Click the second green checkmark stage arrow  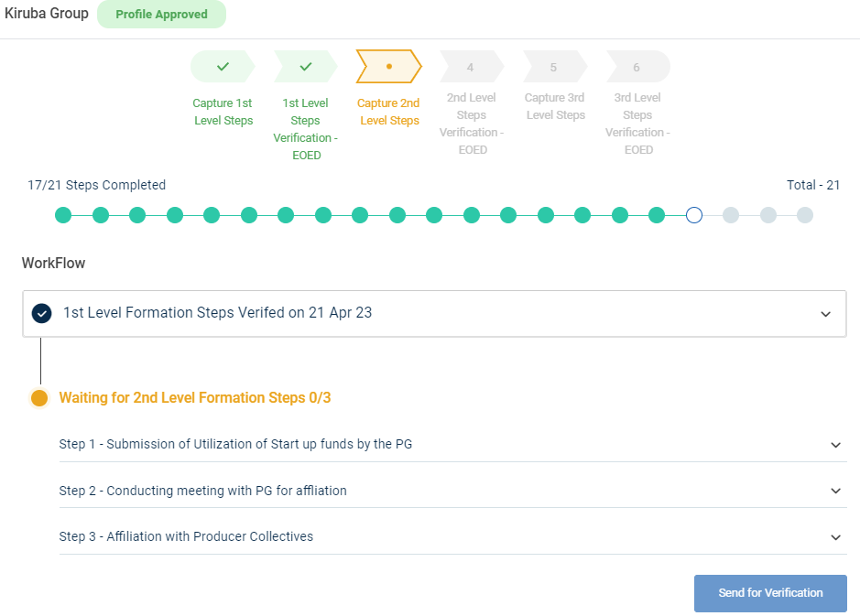coord(306,67)
